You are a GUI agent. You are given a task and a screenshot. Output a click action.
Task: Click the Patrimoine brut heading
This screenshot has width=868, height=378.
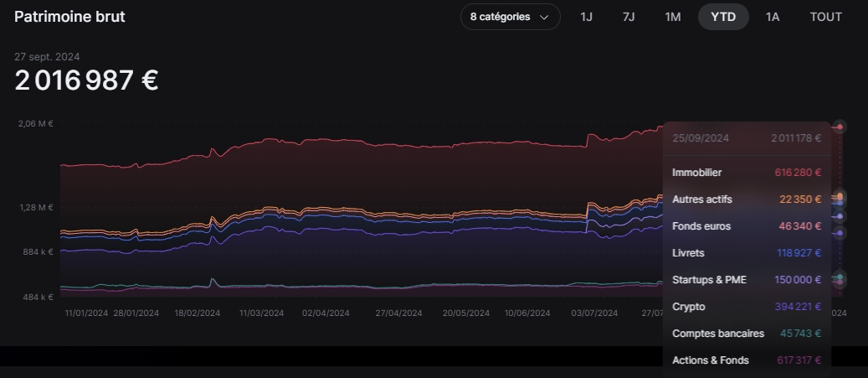point(69,17)
